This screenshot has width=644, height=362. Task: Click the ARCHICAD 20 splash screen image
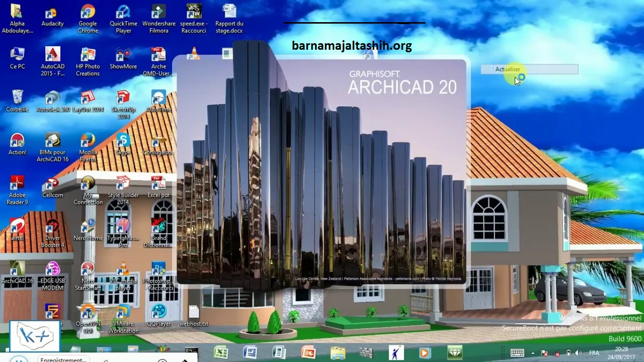(321, 173)
